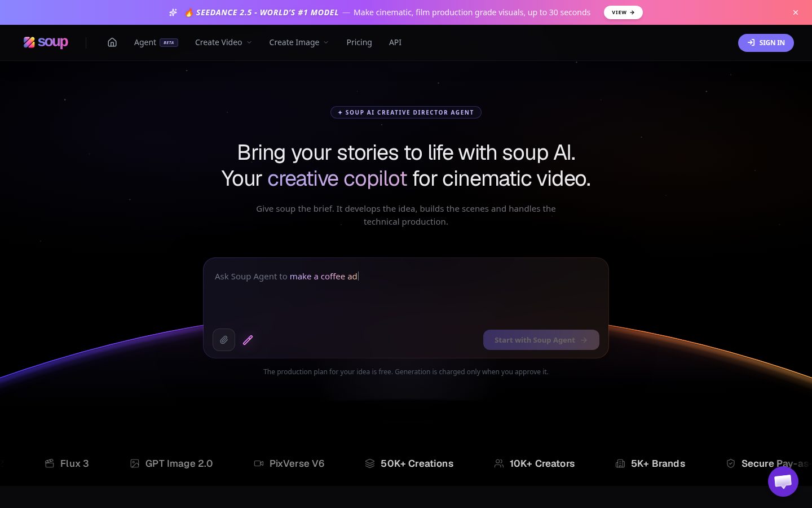Click the GPT Image 2.0 image icon
812x508 pixels.
pyautogui.click(x=135, y=463)
